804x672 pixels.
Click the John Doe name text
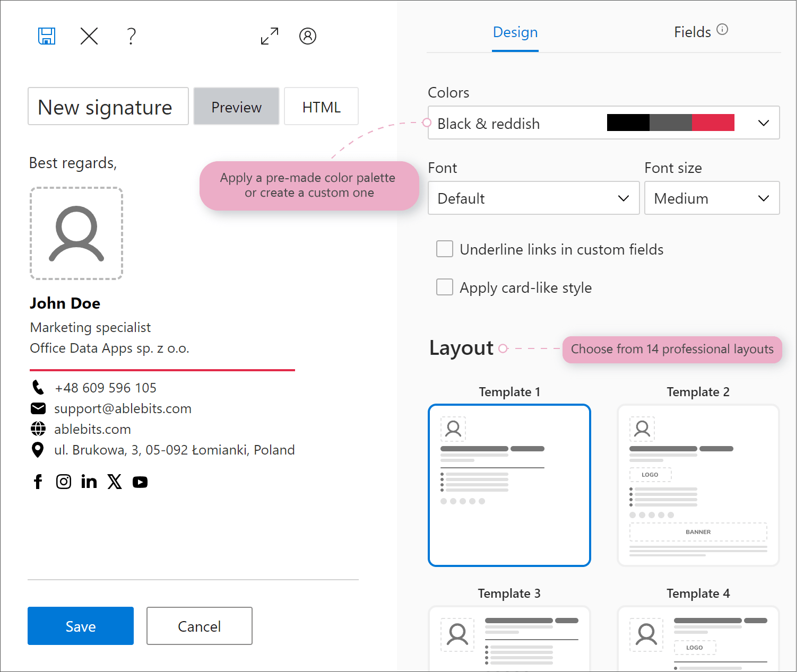tap(65, 303)
